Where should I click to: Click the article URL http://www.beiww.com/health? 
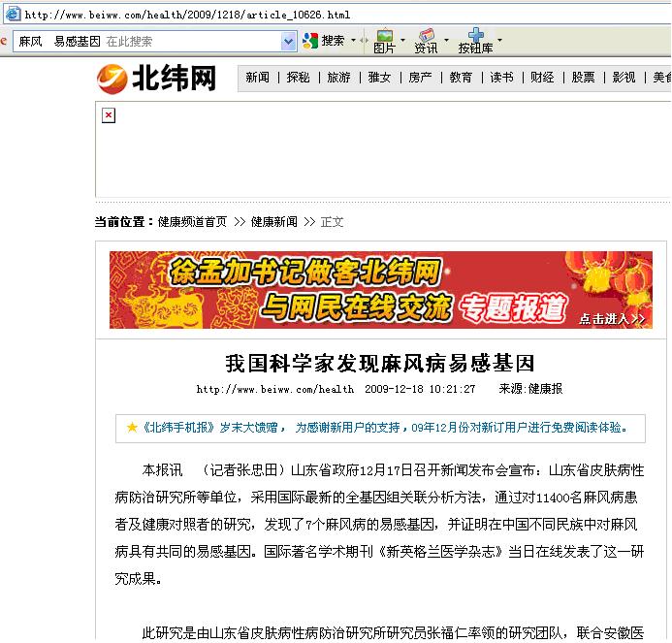point(275,389)
